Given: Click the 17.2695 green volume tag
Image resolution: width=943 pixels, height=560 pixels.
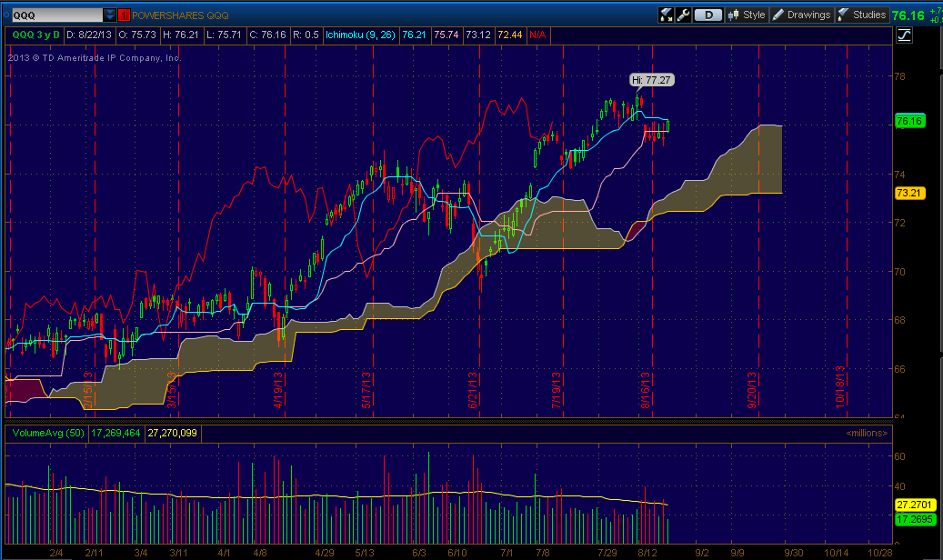Looking at the screenshot, I should pos(914,519).
